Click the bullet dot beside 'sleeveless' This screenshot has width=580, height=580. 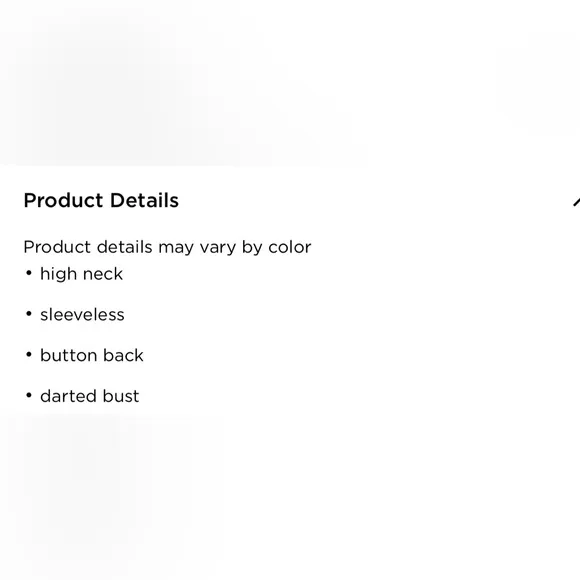(x=29, y=314)
